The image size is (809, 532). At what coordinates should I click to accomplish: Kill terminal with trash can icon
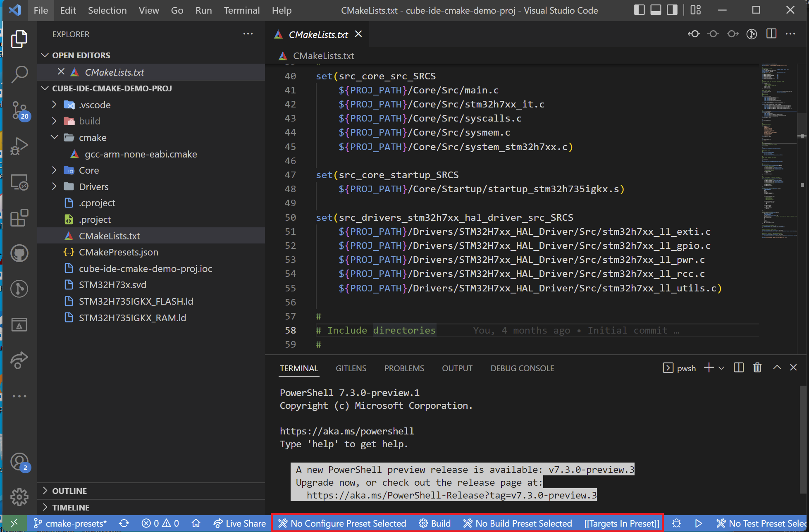coord(757,367)
